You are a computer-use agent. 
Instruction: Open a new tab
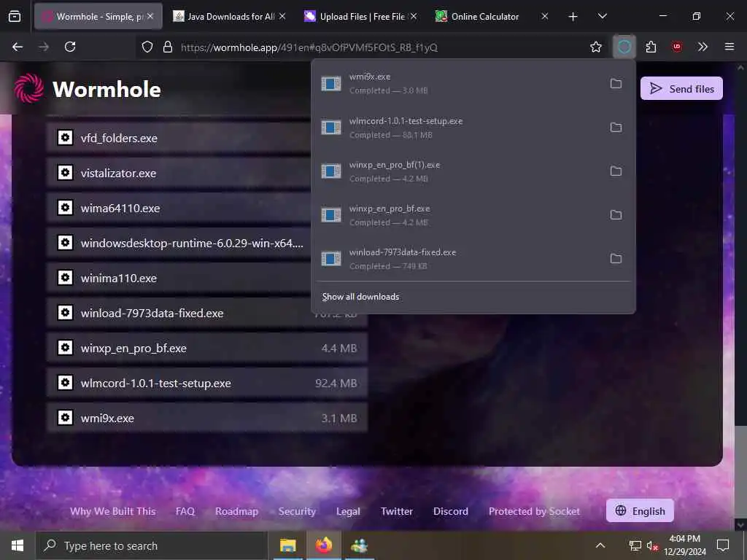(x=573, y=17)
